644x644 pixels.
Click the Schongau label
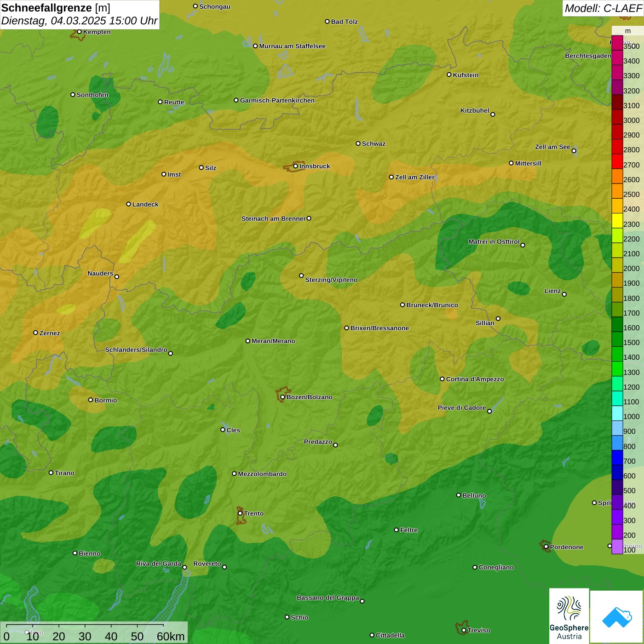click(x=215, y=6)
